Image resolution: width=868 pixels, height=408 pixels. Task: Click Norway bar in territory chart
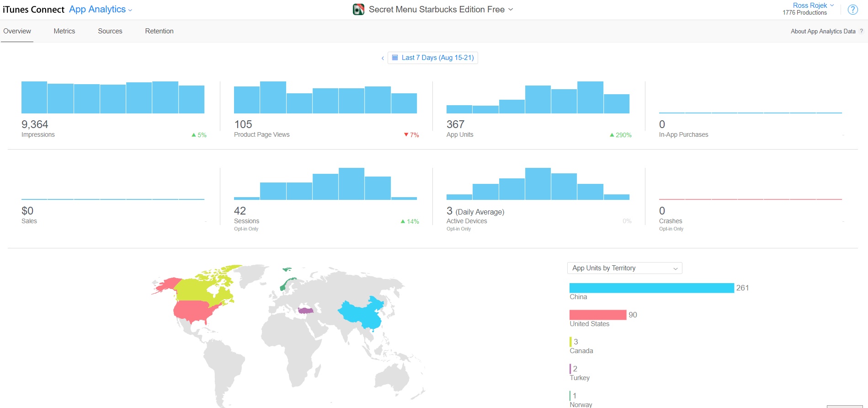click(x=570, y=396)
